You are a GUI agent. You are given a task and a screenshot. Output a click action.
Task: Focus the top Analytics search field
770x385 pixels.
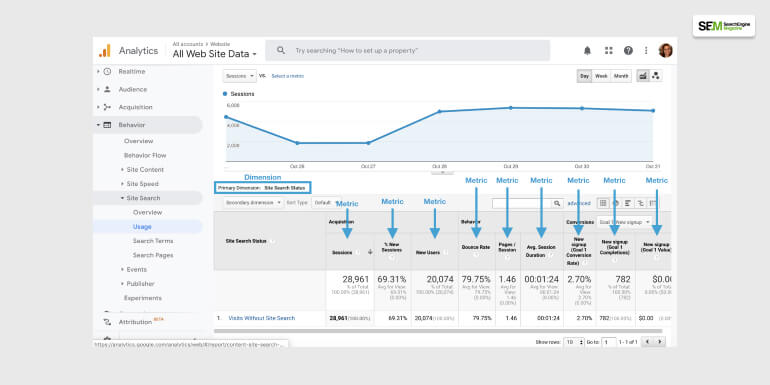tap(408, 51)
